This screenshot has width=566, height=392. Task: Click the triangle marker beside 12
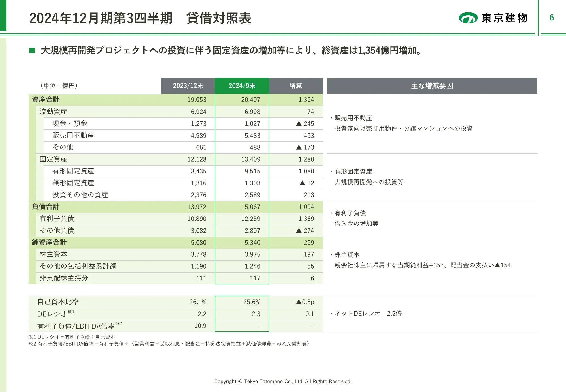302,183
